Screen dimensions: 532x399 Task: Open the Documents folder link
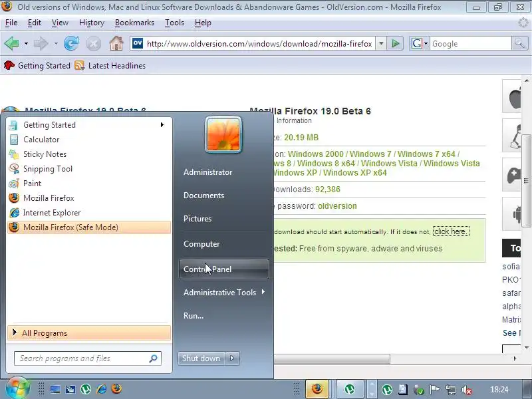[x=224, y=196]
